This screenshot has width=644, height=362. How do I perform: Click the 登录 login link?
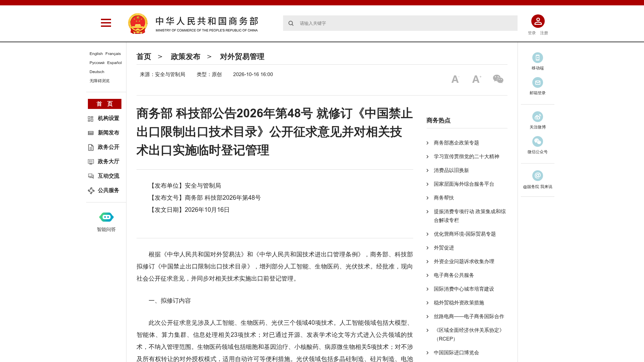532,33
